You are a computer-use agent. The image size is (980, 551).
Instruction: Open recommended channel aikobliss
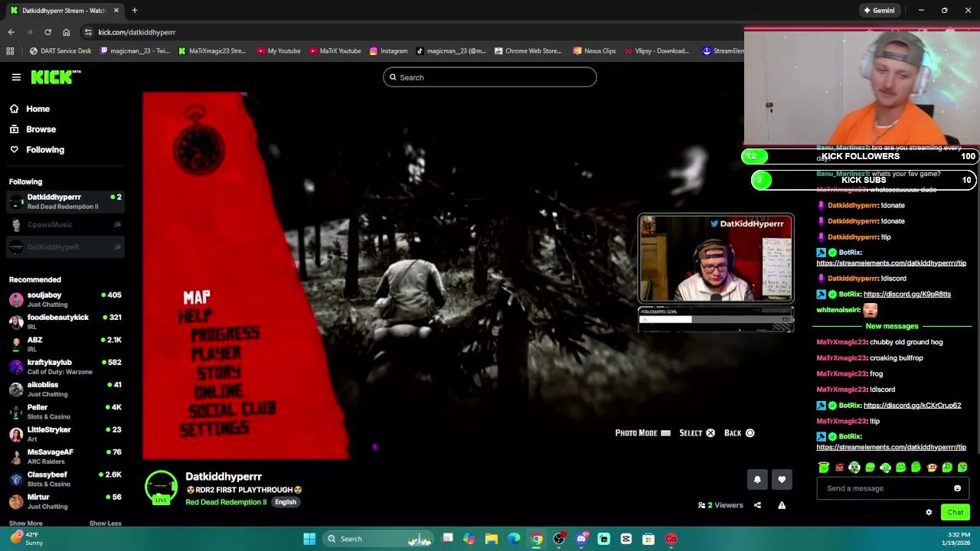click(x=65, y=389)
